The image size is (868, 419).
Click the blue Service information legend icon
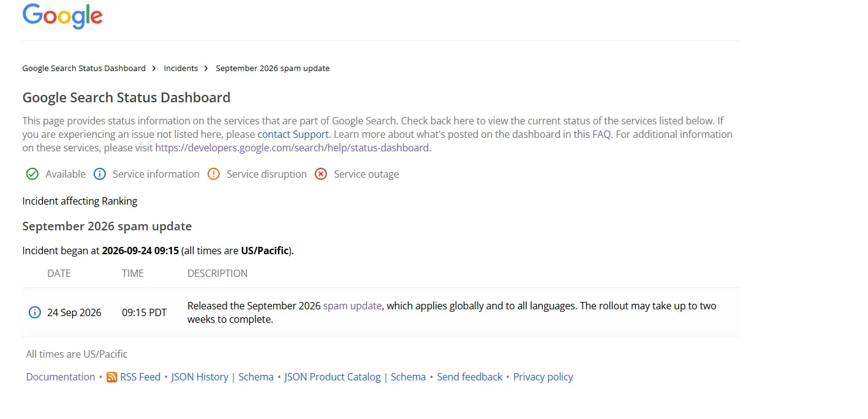click(x=100, y=174)
